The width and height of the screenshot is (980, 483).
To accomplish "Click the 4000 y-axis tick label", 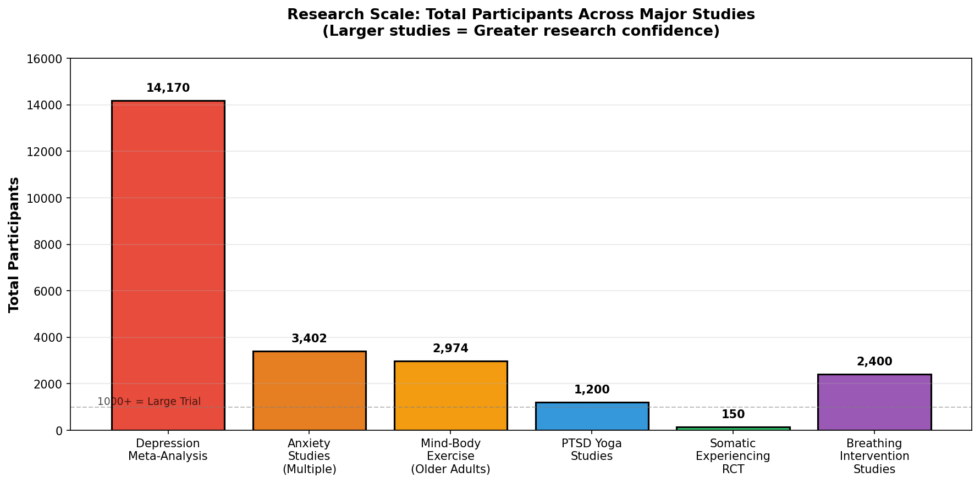I will [48, 337].
